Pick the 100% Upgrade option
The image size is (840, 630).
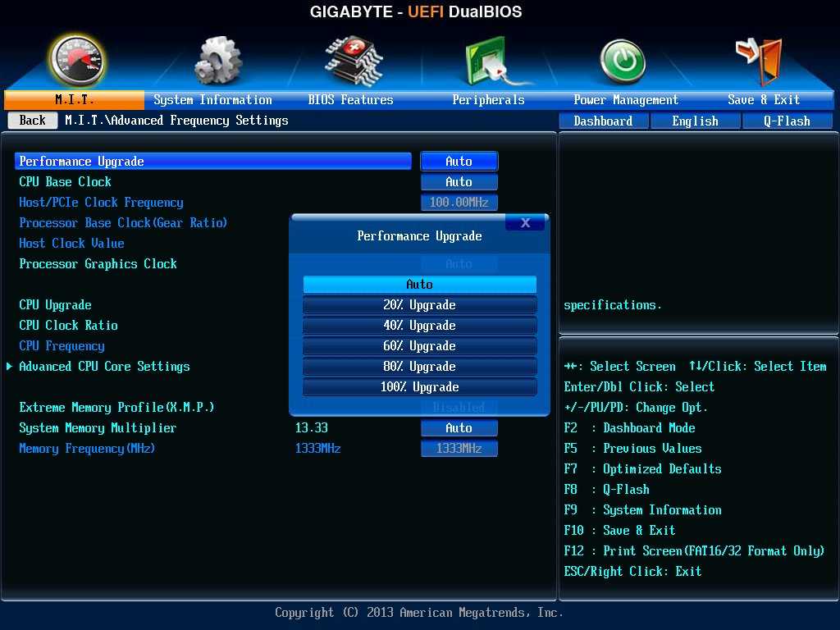(x=419, y=387)
